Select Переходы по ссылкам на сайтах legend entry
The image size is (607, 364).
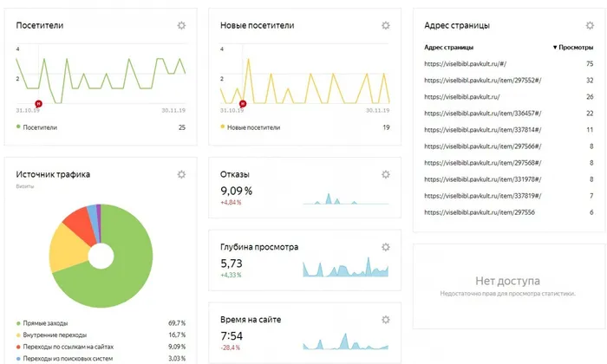65,347
